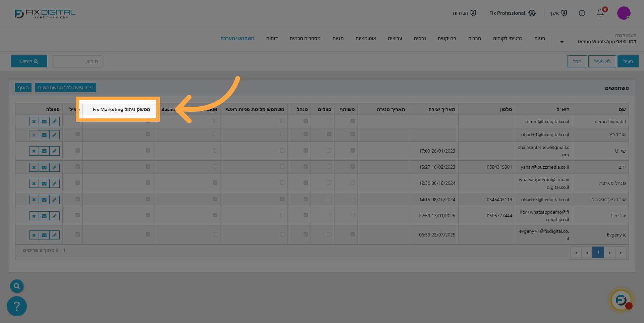
Task: Click the חיפוש search input field
Action: coord(77,61)
